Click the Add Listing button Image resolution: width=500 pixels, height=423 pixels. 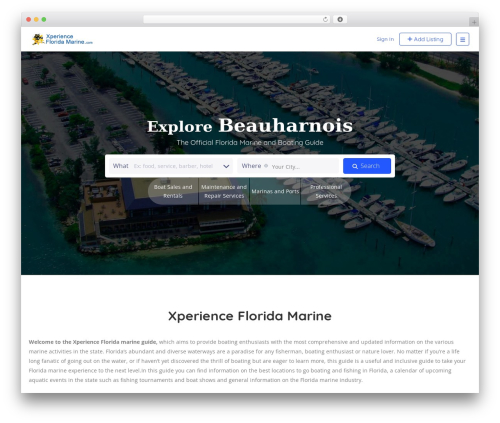click(425, 39)
